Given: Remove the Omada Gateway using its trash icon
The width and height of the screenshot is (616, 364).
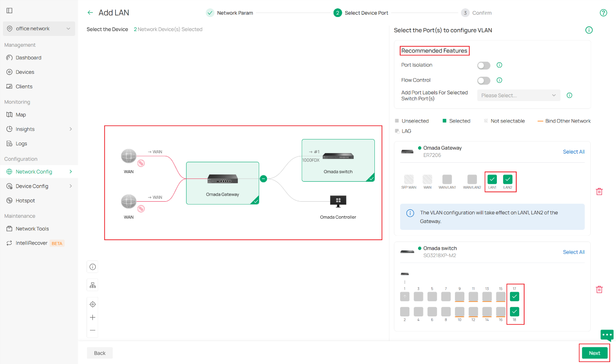Looking at the screenshot, I should tap(599, 191).
